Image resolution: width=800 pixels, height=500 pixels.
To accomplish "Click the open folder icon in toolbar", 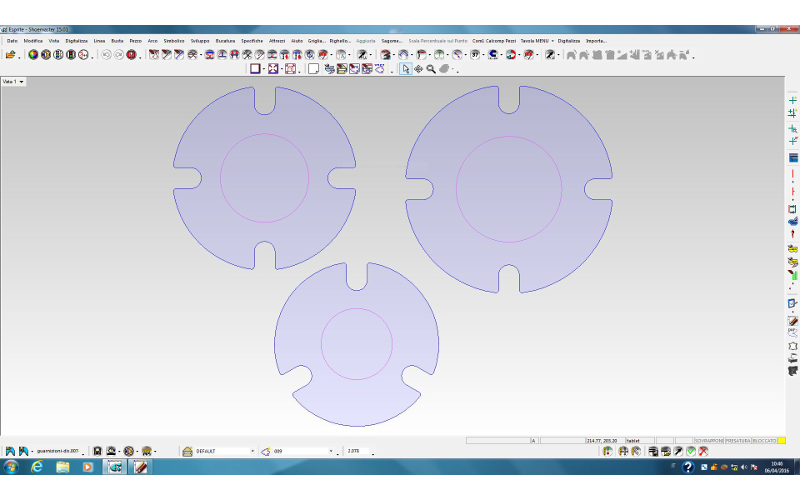I will (10, 54).
